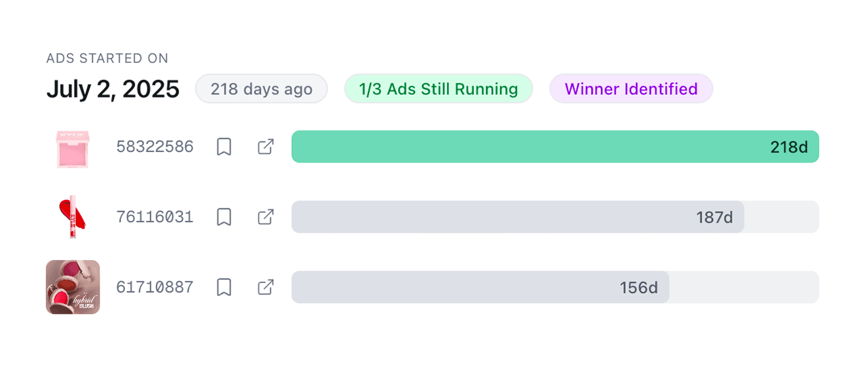Image resolution: width=868 pixels, height=365 pixels.
Task: Open ad 76116031 in new window
Action: 266,217
